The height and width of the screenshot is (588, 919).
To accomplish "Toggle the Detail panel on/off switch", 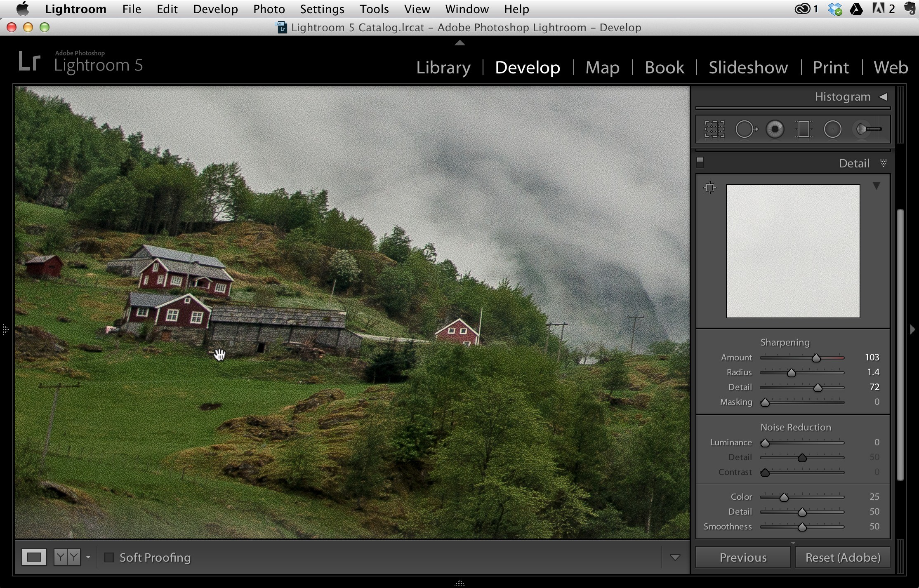I will click(x=700, y=162).
